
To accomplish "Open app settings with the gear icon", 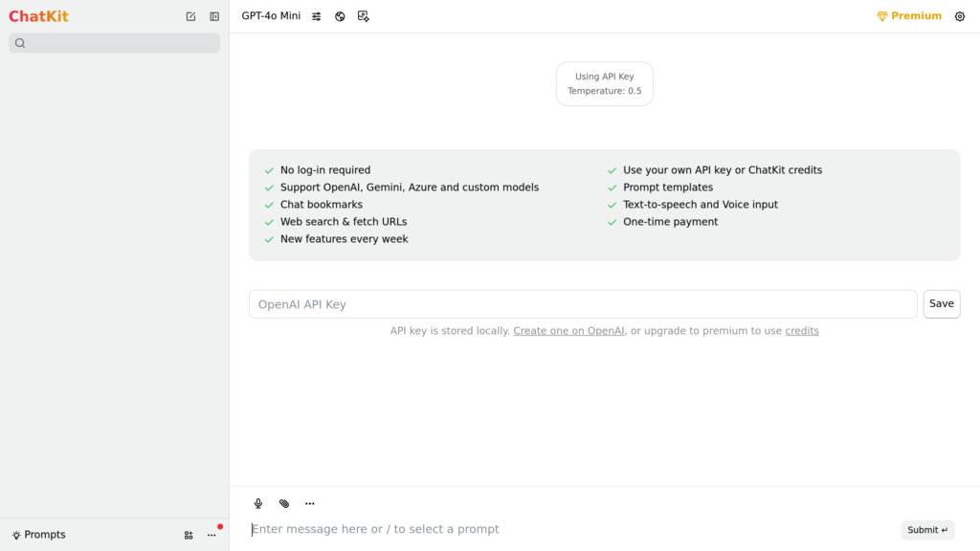I will point(960,15).
